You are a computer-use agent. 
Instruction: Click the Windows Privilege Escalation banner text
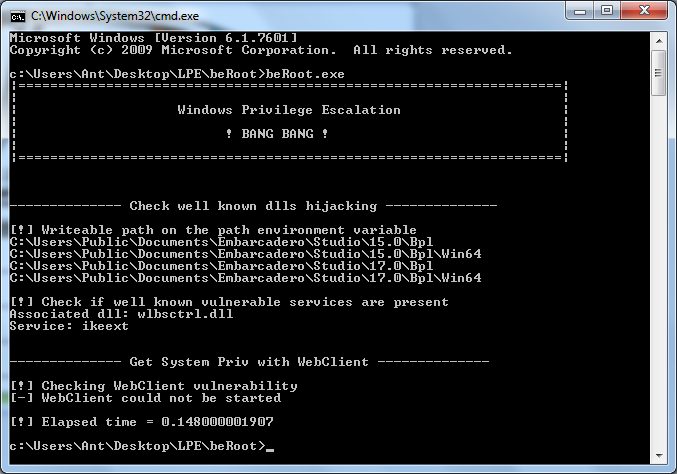288,110
